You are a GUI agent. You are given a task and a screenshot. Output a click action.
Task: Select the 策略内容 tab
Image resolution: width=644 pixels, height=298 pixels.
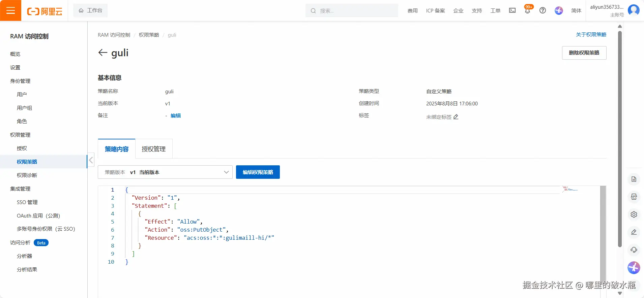coord(117,149)
